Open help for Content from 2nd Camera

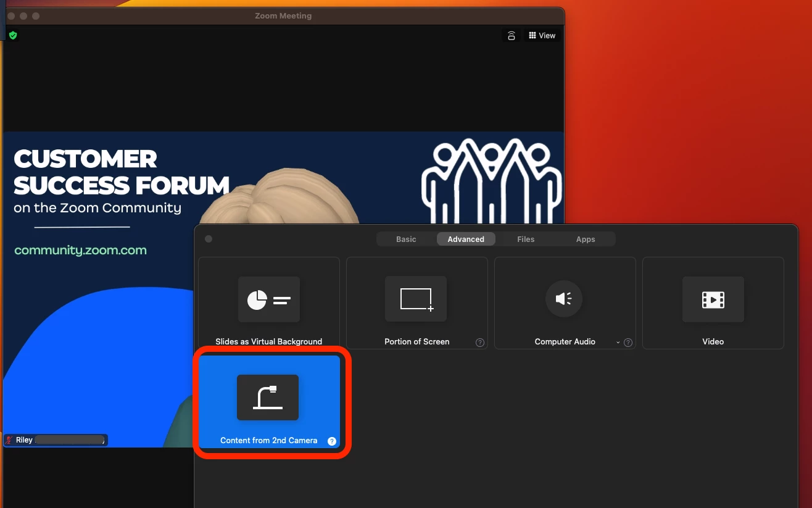pyautogui.click(x=332, y=441)
